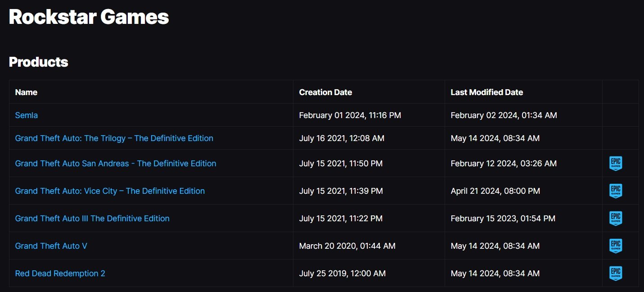Click Epic Games icon in GTA III row
Viewport: 644px width, 292px height.
pos(616,219)
